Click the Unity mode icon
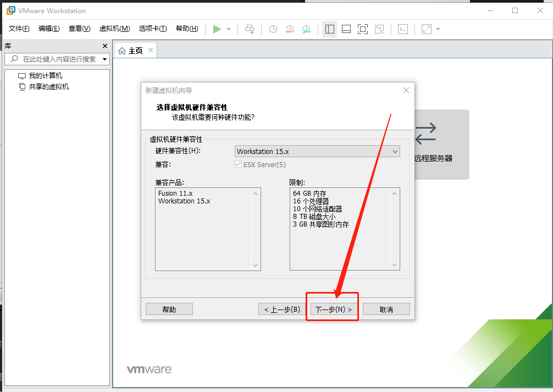This screenshot has width=553, height=392. tap(379, 29)
